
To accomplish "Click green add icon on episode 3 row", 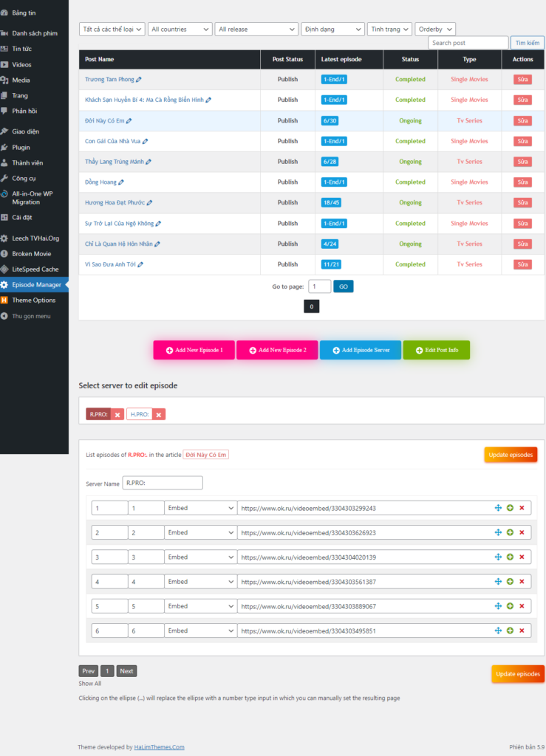I will click(510, 557).
